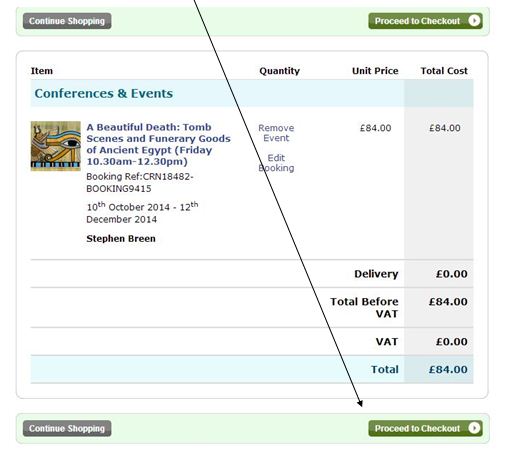Click the Item column header
This screenshot has width=511, height=454.
tap(42, 71)
